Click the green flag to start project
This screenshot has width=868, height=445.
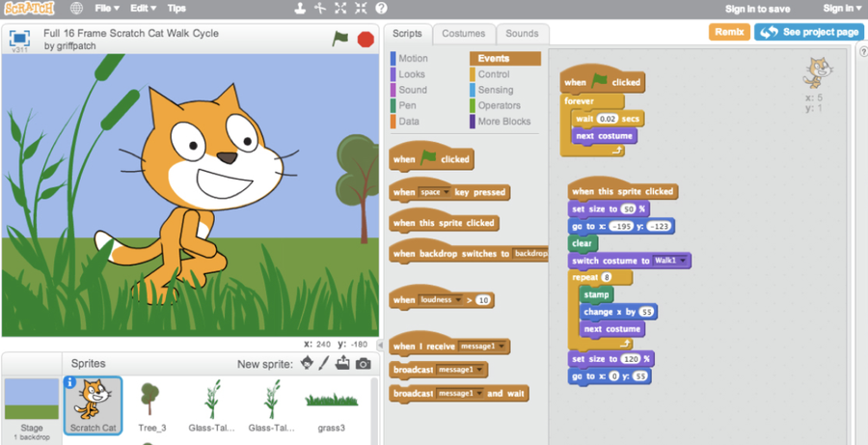tap(340, 39)
